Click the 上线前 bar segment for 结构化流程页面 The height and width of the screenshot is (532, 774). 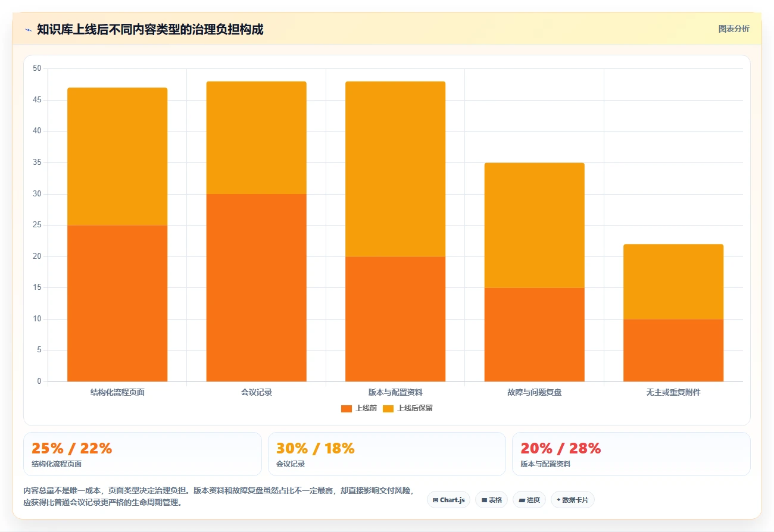point(117,303)
